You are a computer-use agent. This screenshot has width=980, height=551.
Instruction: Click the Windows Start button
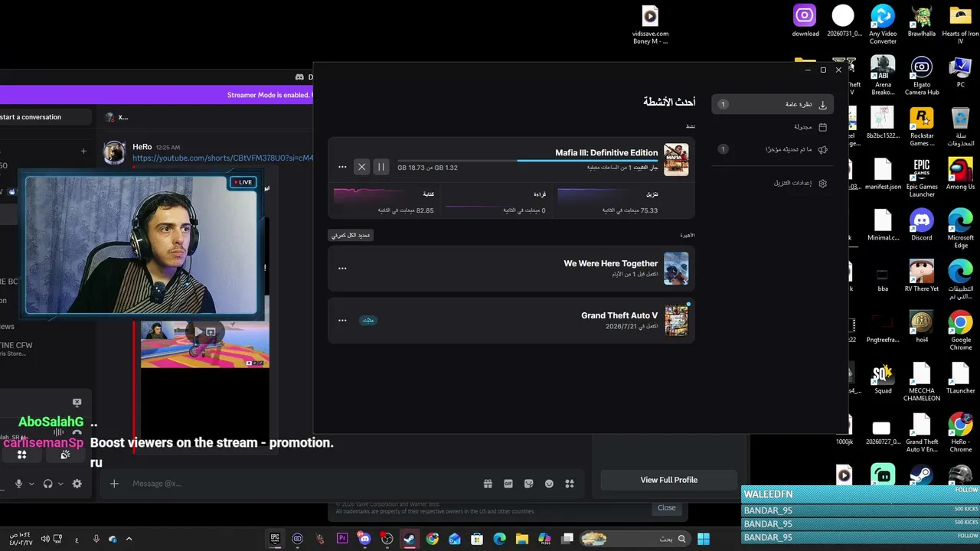pos(704,539)
